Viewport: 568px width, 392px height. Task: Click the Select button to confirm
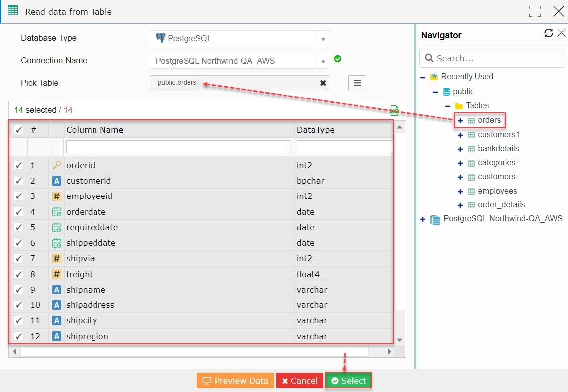pyautogui.click(x=348, y=380)
